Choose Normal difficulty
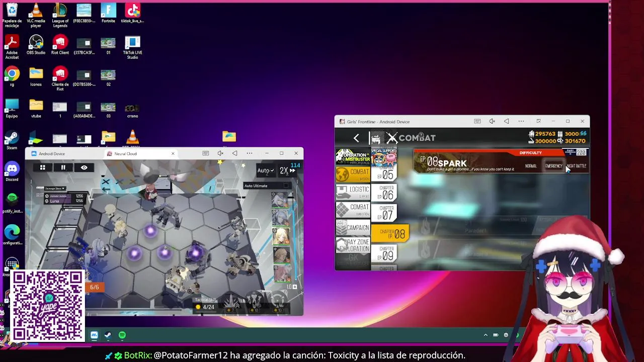This screenshot has width=644, height=362. click(x=531, y=166)
